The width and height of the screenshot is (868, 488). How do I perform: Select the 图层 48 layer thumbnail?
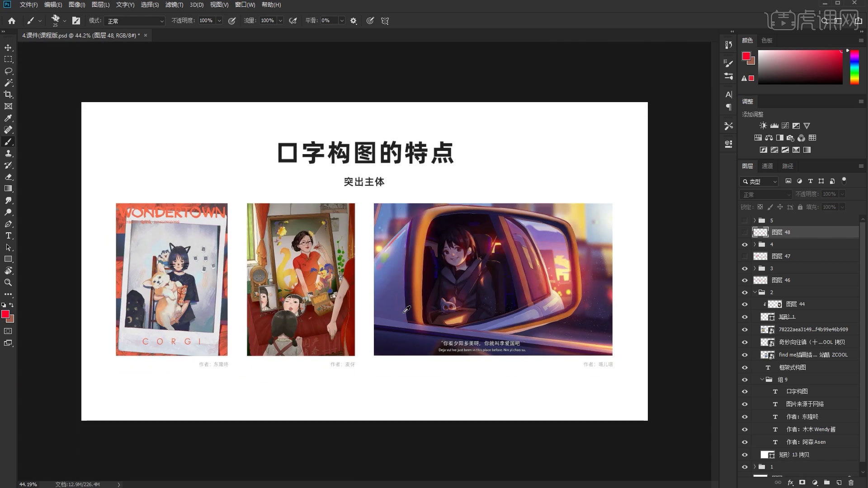click(760, 232)
